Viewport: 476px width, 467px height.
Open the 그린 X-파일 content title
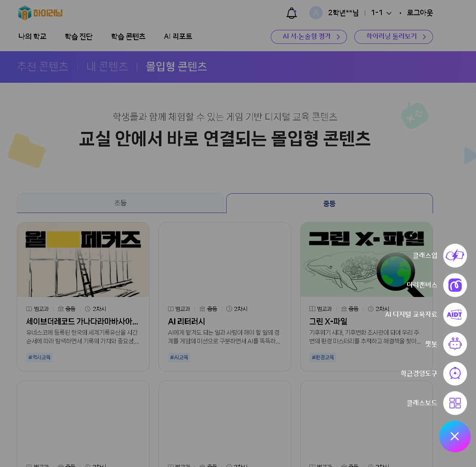[328, 321]
